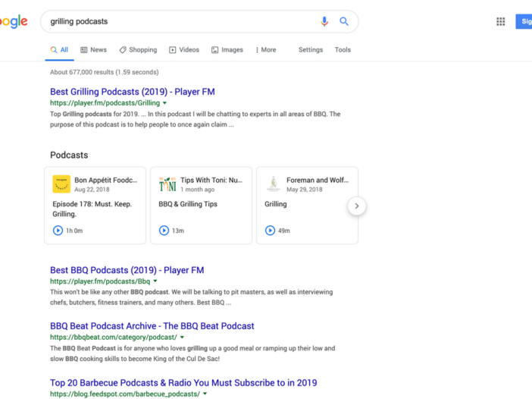Click the 'Bon Appétit Foodc...' podcast name
This screenshot has height=399, width=532.
pyautogui.click(x=106, y=181)
